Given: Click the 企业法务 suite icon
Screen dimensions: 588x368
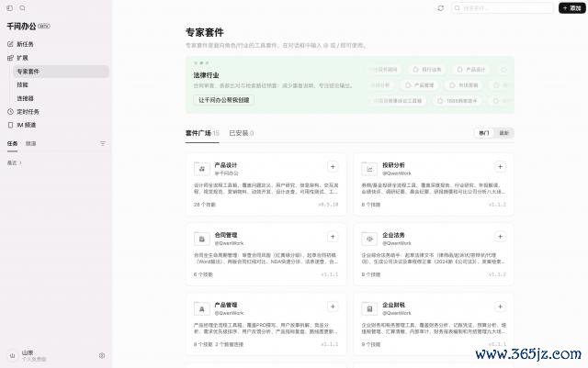Looking at the screenshot, I should coord(369,239).
